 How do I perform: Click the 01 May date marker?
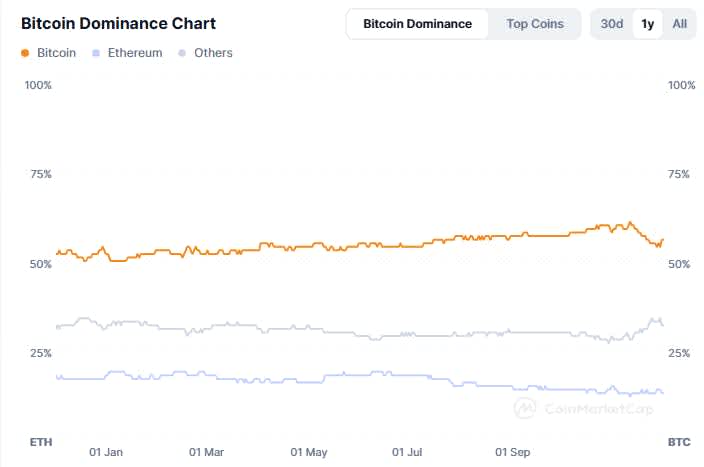coord(307,452)
